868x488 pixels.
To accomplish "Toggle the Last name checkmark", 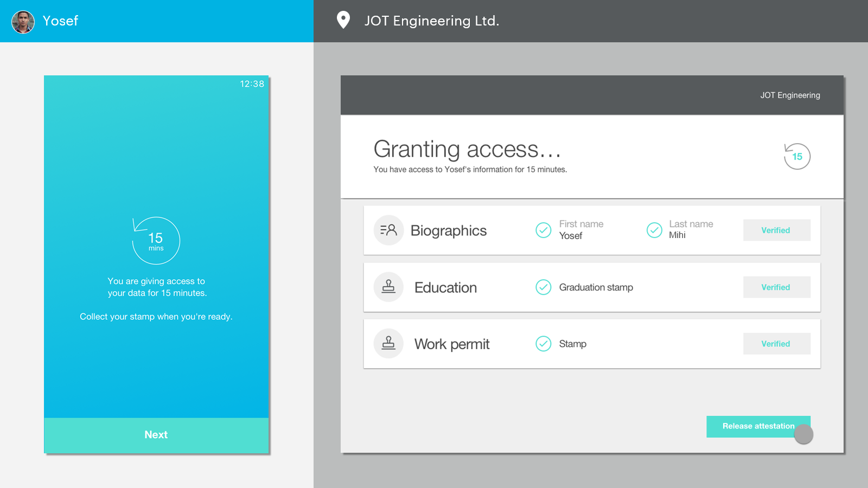I will (654, 230).
